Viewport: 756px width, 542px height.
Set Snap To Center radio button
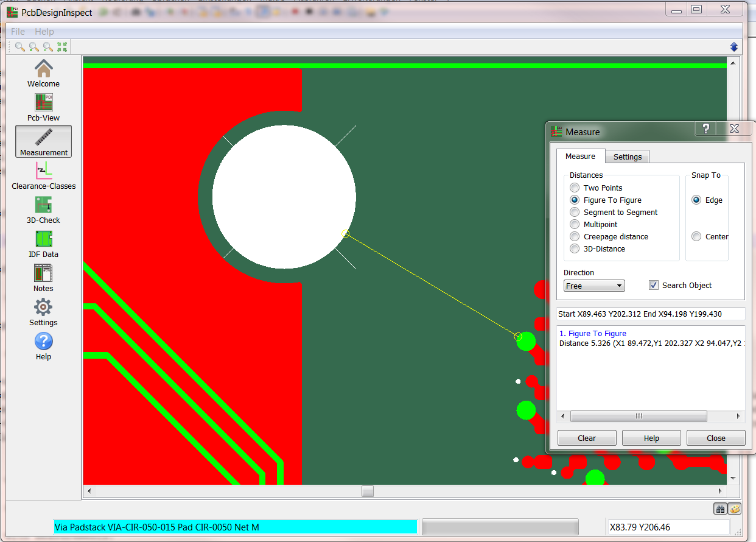(696, 237)
